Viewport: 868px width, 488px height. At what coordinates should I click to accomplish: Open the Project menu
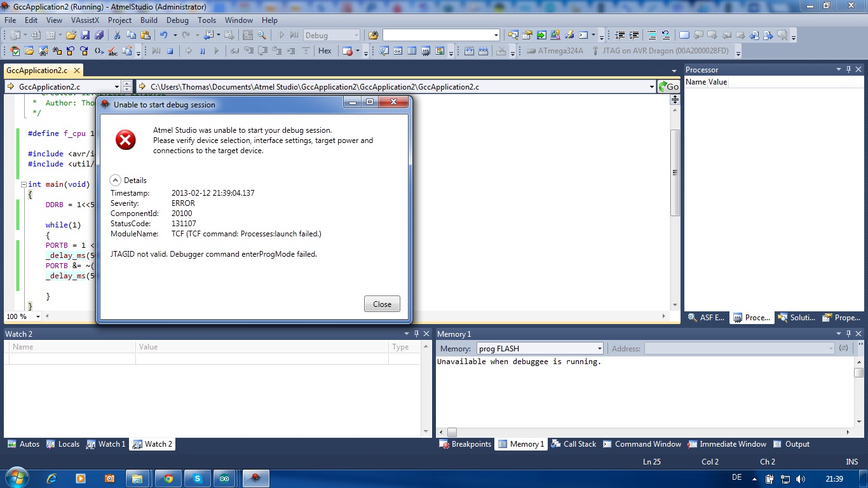point(119,20)
